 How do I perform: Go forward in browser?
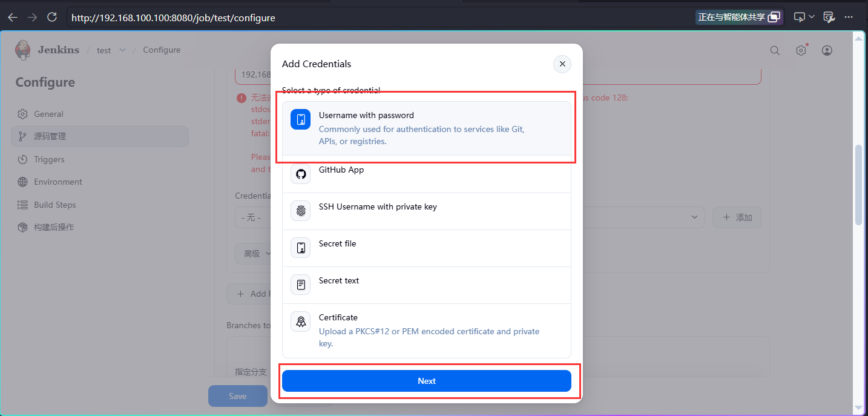[x=32, y=18]
